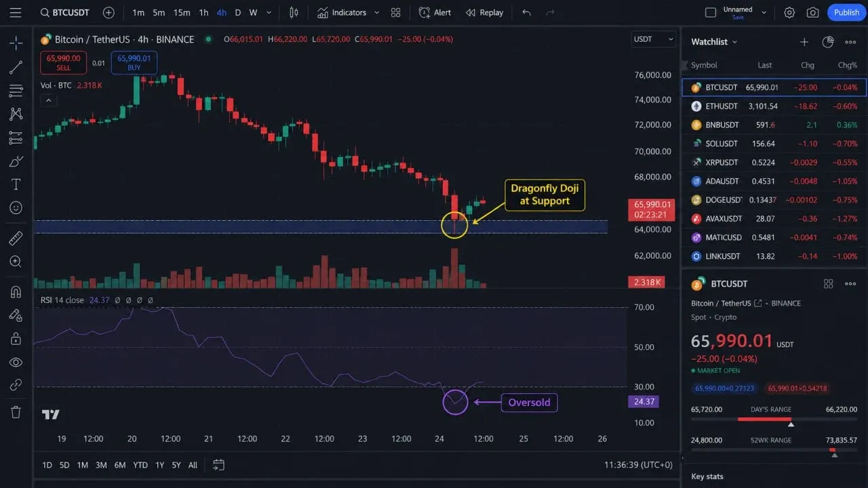Select the zoom in magnifier tool
The height and width of the screenshot is (488, 868).
tap(16, 262)
